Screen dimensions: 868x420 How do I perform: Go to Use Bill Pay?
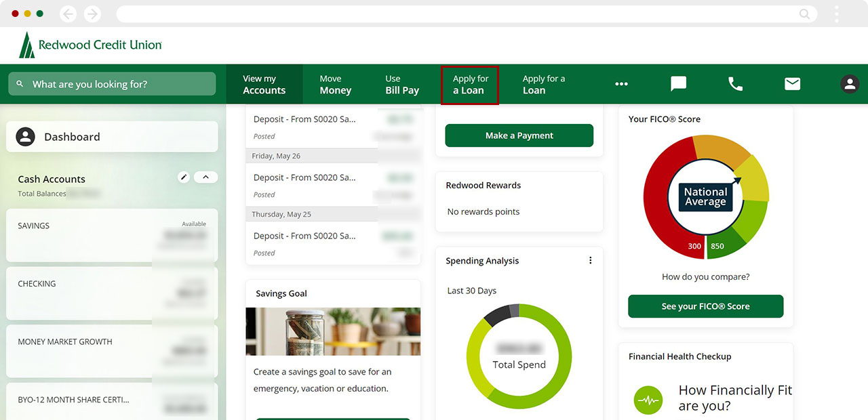(402, 85)
